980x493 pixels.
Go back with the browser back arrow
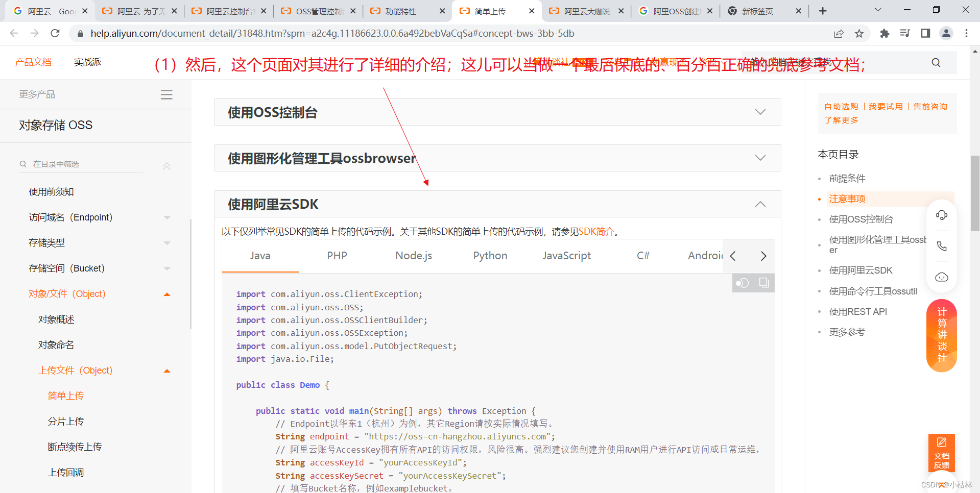coord(14,33)
